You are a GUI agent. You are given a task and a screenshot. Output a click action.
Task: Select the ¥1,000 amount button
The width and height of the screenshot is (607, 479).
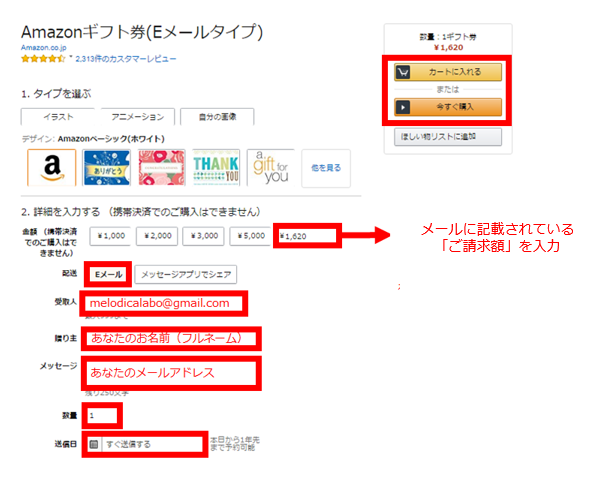(x=110, y=236)
